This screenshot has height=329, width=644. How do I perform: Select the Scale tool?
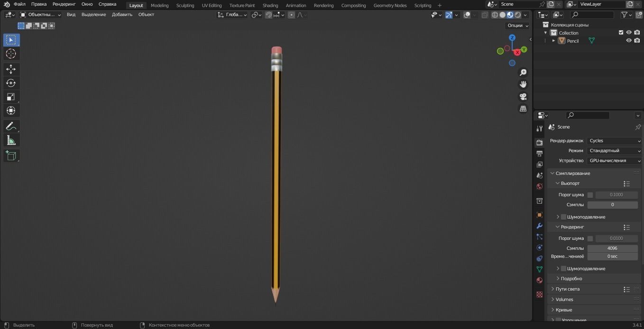coord(11,97)
